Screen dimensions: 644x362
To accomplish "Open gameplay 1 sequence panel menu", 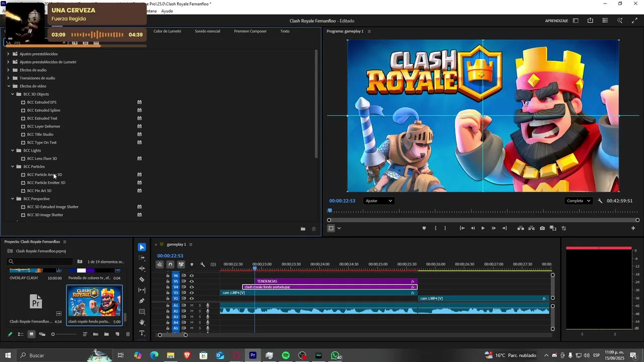I will (x=191, y=244).
